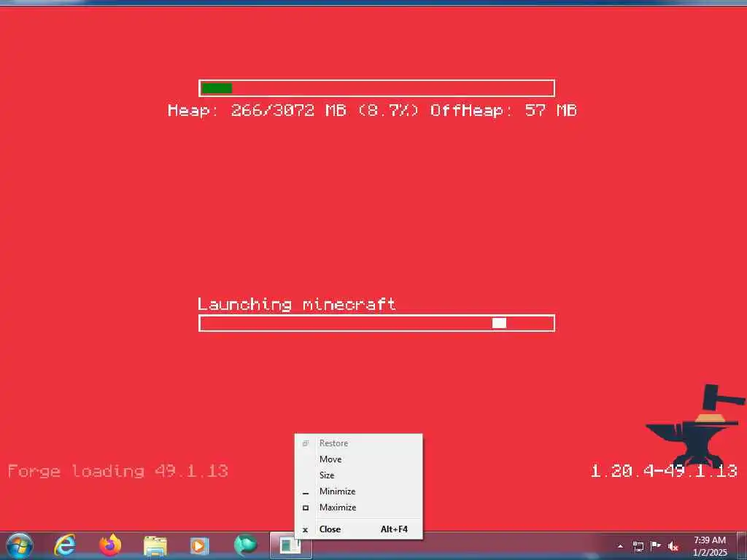Launch Windows Media Player from taskbar

point(199,545)
